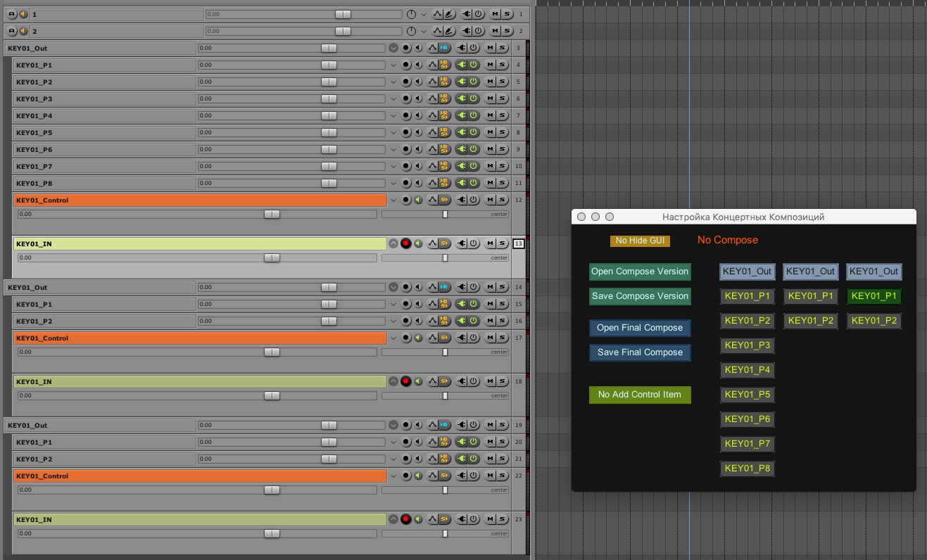The image size is (927, 560).
Task: Click monitor speaker on KEY01_P7 track 10
Action: coord(418,166)
